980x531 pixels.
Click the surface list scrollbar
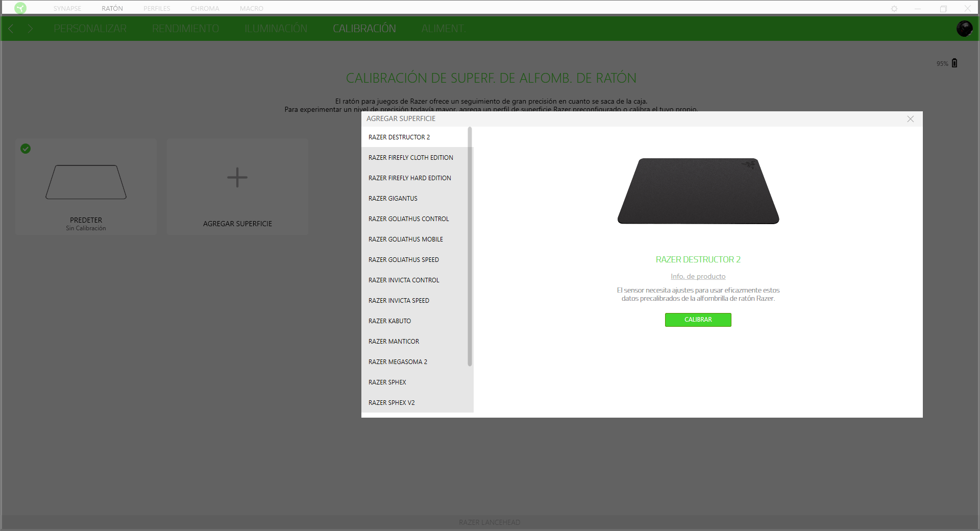(x=470, y=247)
